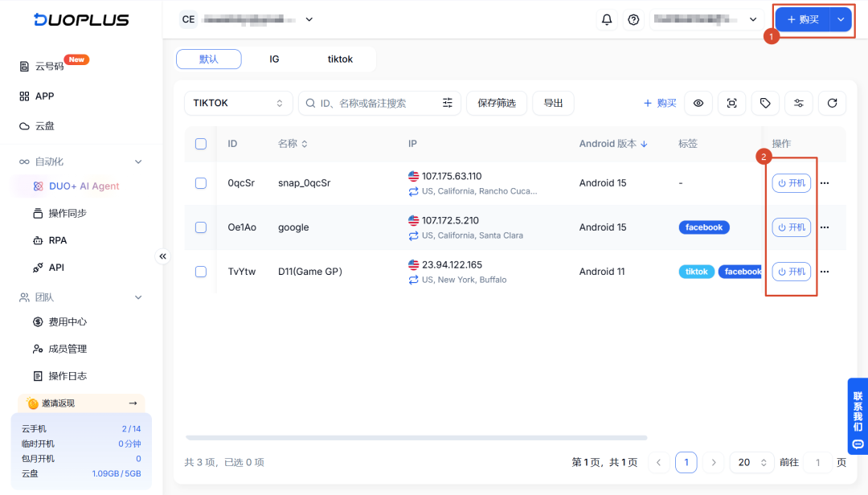This screenshot has height=495, width=868.
Task: Open more actions for google row
Action: pos(825,227)
